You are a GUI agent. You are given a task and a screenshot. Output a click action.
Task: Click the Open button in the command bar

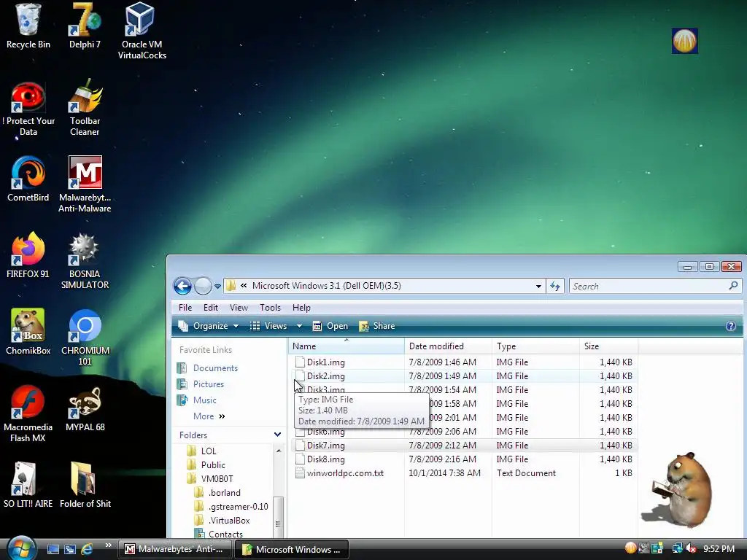(330, 326)
